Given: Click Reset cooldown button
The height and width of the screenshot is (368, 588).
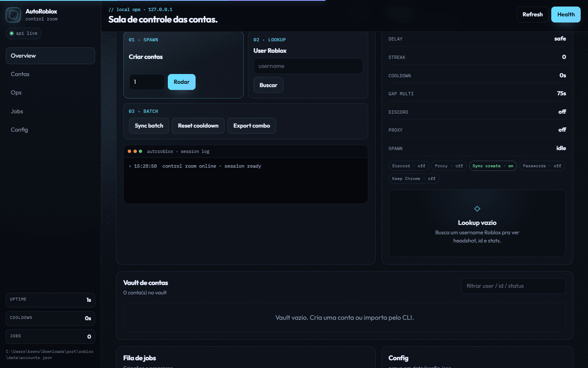Looking at the screenshot, I should pyautogui.click(x=198, y=126).
